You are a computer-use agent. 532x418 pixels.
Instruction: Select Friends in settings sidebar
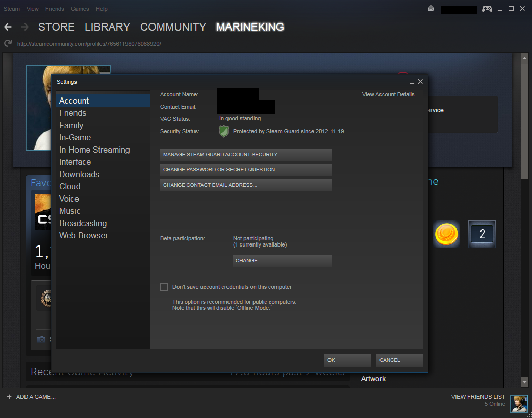[103, 113]
